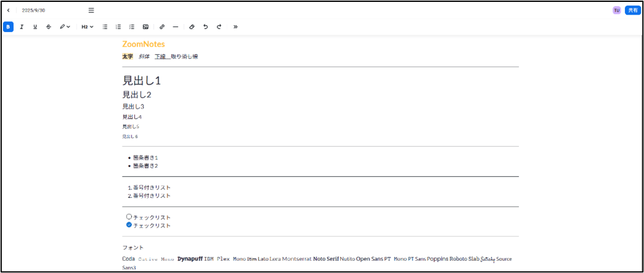Clear formatting with the eraser icon
Image resolution: width=644 pixels, height=273 pixels.
192,26
